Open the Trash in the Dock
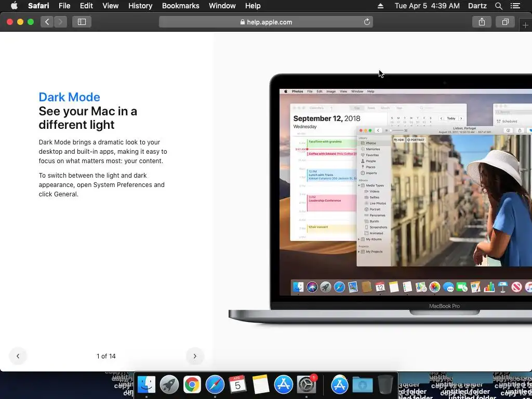The image size is (532, 399). 385,385
